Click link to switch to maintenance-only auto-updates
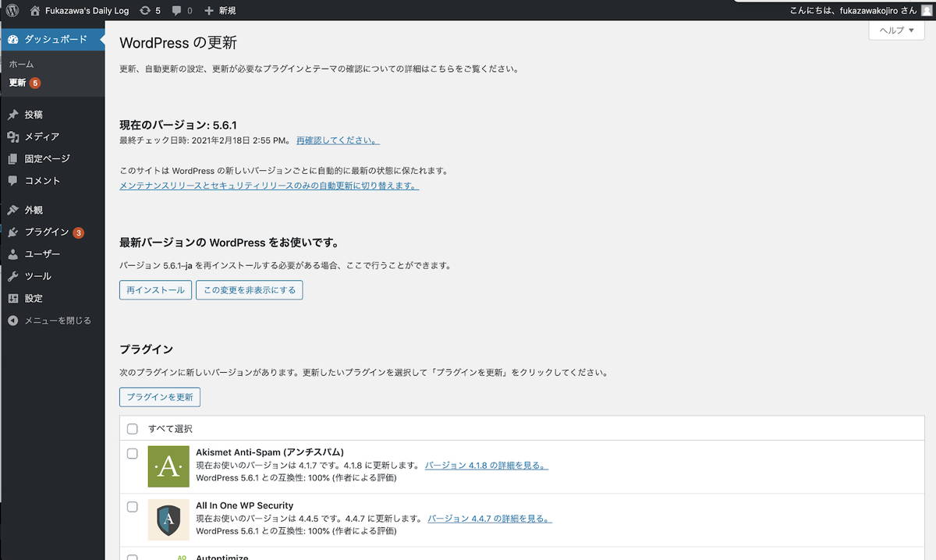 point(269,186)
